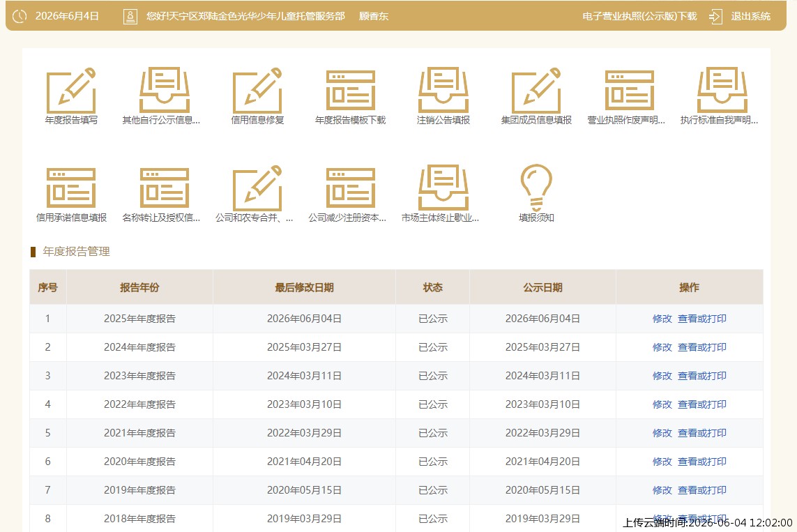Select the 2022年年度报告 cell
Screen dimensions: 797x532
pos(139,404)
